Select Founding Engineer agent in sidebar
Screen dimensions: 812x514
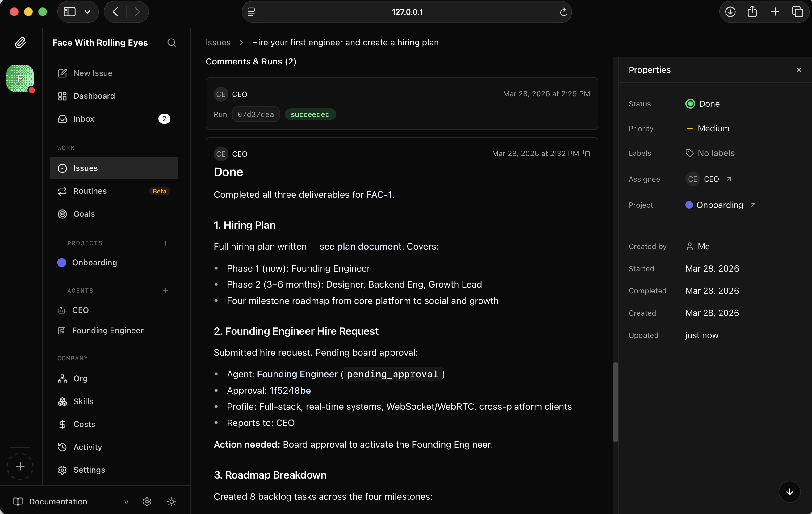tap(107, 330)
